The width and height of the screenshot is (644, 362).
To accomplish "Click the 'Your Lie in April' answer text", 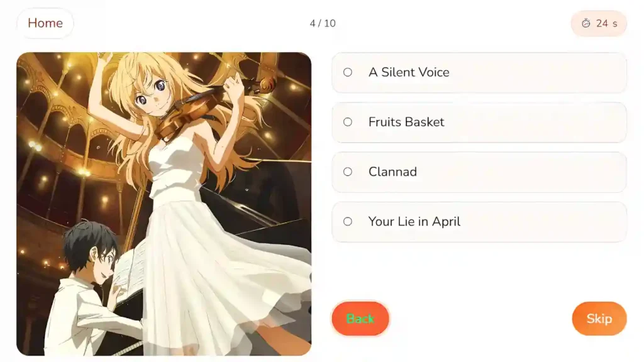I will coord(414,222).
